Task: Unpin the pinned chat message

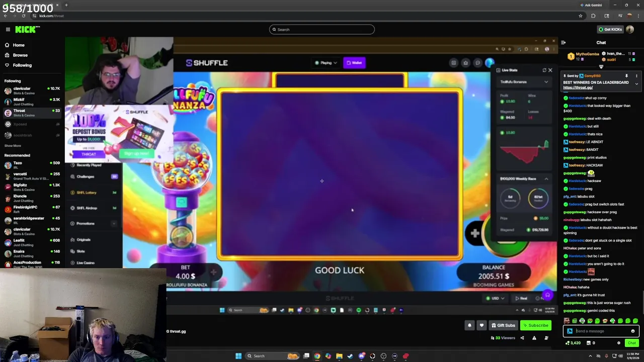Action: click(626, 76)
